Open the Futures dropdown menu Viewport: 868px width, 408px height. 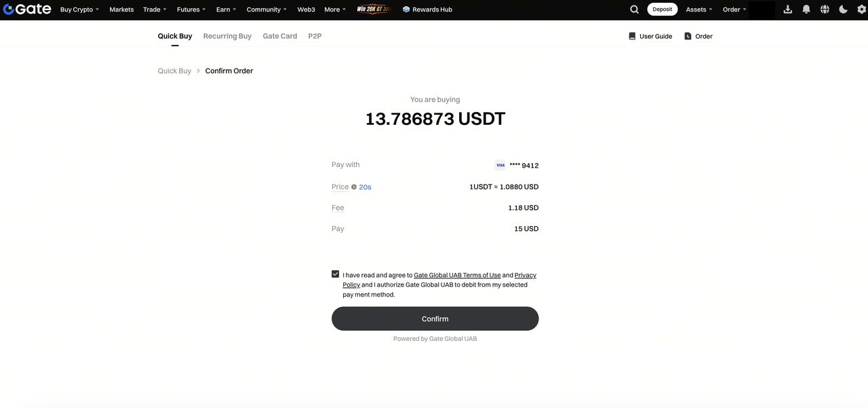pyautogui.click(x=191, y=10)
